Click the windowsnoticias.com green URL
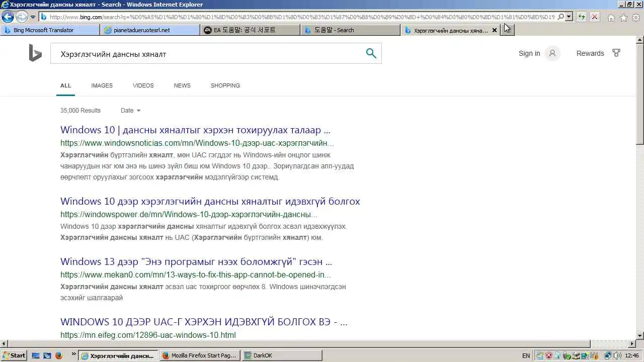 pos(197,143)
